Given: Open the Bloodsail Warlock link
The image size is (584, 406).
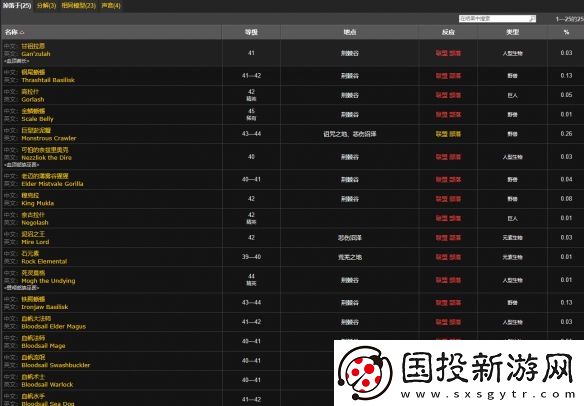Looking at the screenshot, I should point(47,384).
